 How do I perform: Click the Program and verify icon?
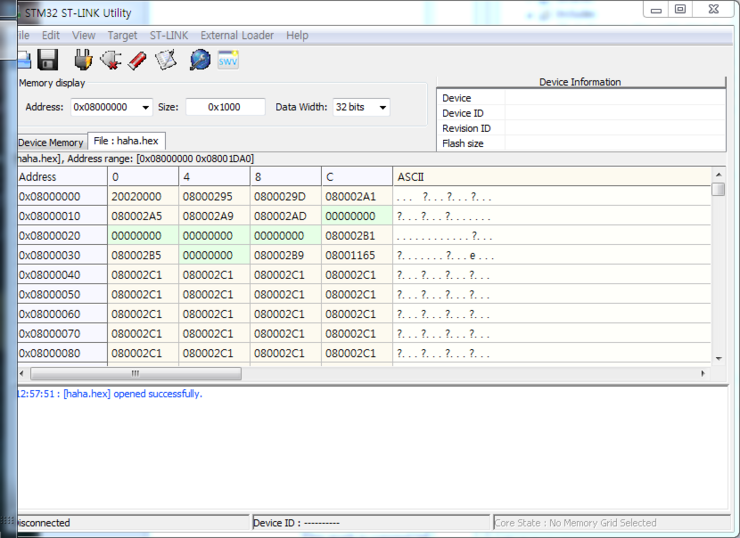pyautogui.click(x=165, y=60)
